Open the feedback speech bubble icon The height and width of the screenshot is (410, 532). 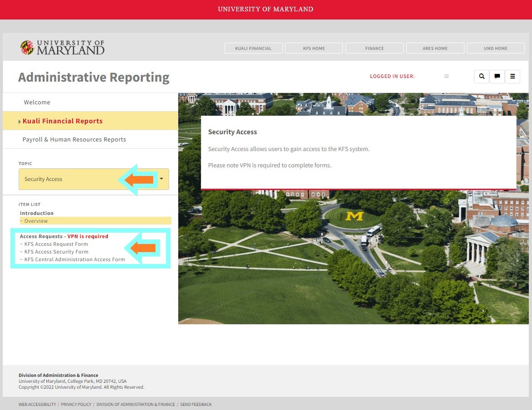[497, 77]
